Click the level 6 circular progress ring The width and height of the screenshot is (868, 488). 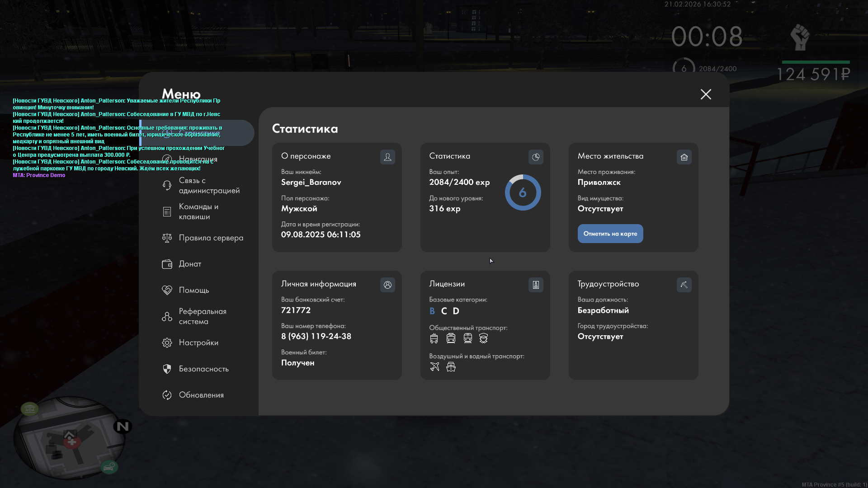pos(523,192)
